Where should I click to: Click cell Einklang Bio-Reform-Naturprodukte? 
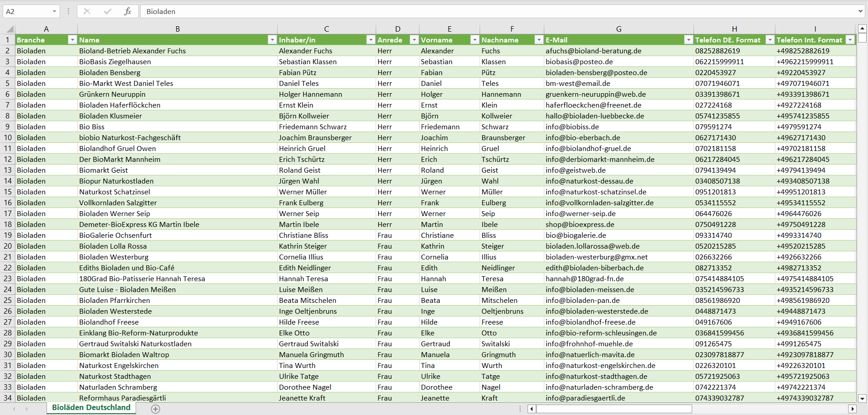click(177, 333)
